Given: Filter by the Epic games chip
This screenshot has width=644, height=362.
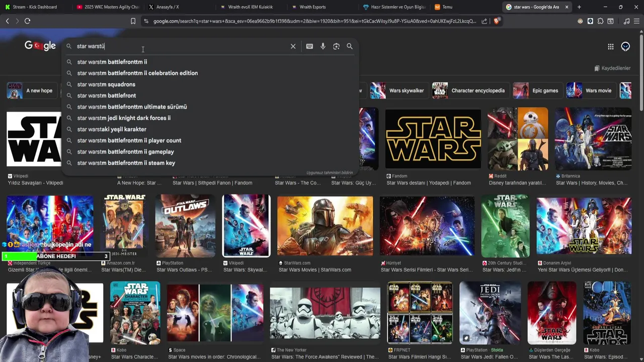Looking at the screenshot, I should (x=537, y=90).
